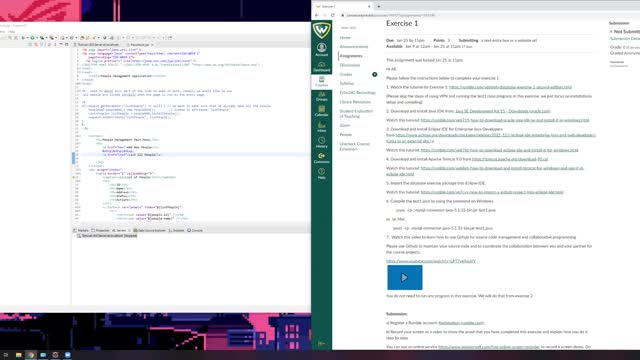
Task: Open the Grades course navigation link
Action: point(346,74)
